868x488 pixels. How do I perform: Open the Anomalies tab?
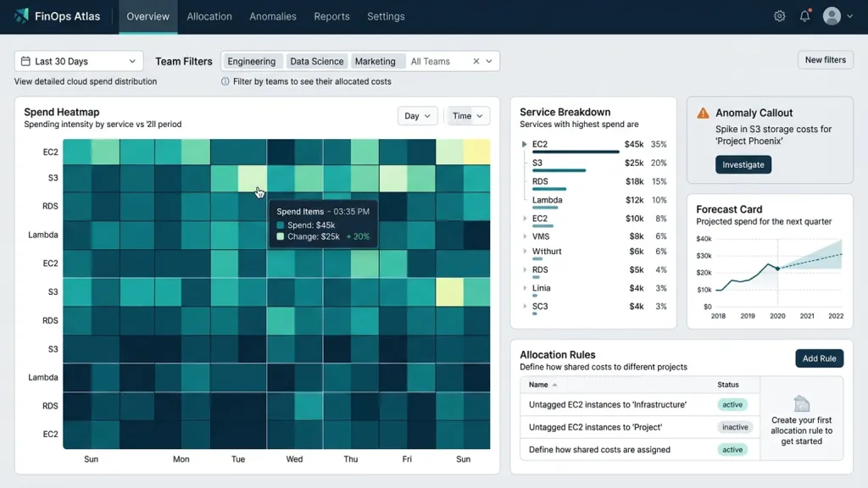pyautogui.click(x=273, y=17)
